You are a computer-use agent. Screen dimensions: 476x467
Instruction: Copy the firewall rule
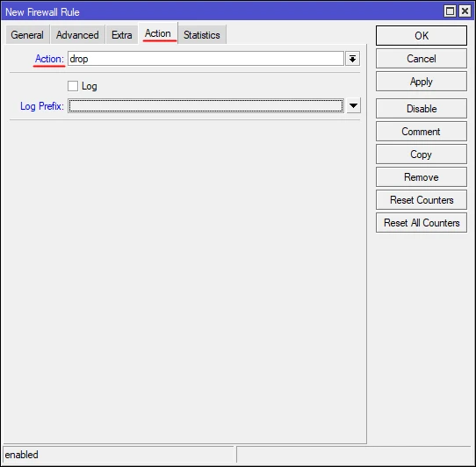pyautogui.click(x=422, y=154)
